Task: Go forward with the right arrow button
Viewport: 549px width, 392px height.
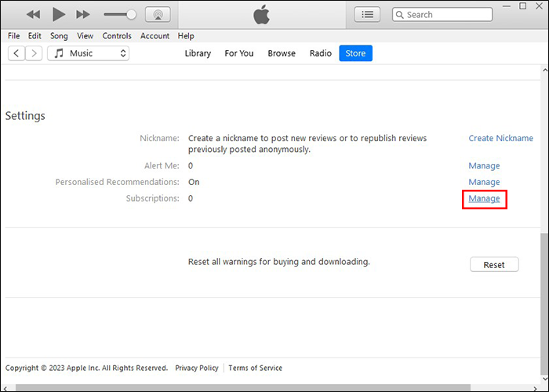Action: tap(34, 53)
